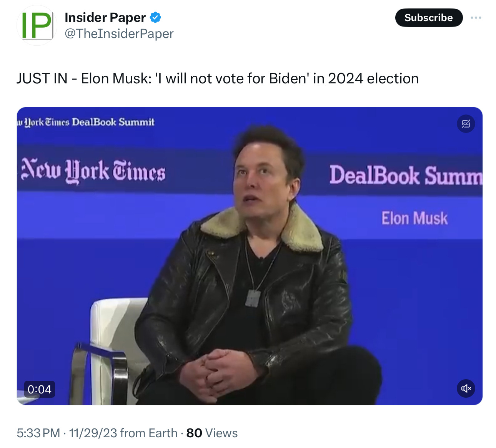Click the large New York Times logo in video

93,170
